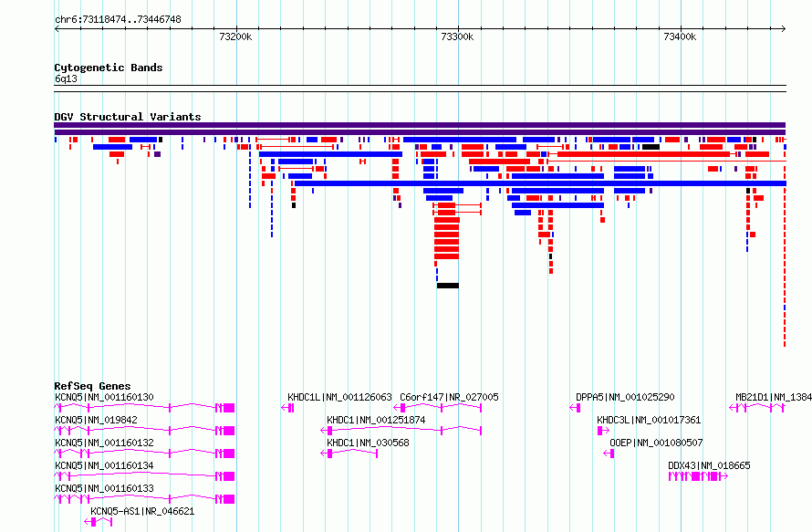Click the 6q13 band label
The image size is (812, 532).
(x=66, y=78)
